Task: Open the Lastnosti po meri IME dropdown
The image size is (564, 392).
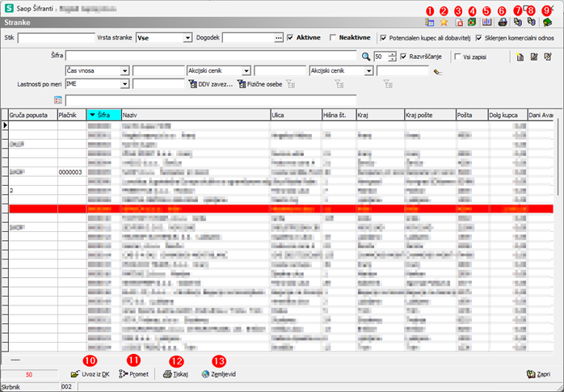Action: tap(124, 84)
